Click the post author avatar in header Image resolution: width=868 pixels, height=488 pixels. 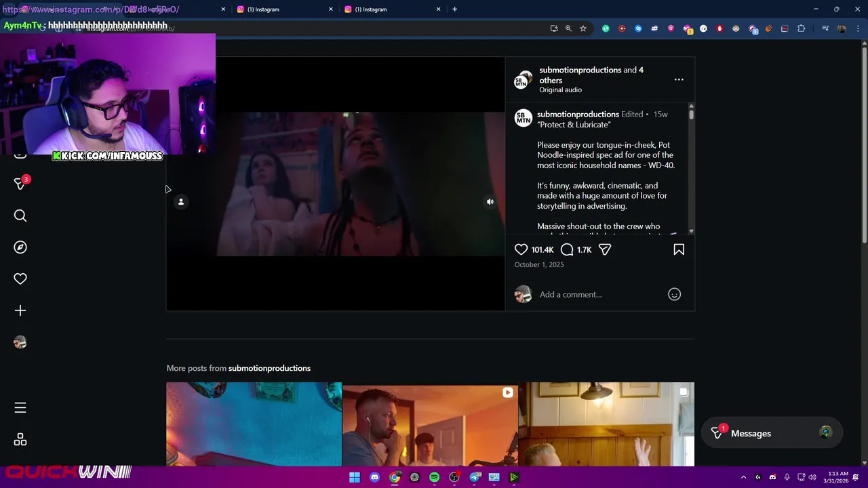(523, 79)
